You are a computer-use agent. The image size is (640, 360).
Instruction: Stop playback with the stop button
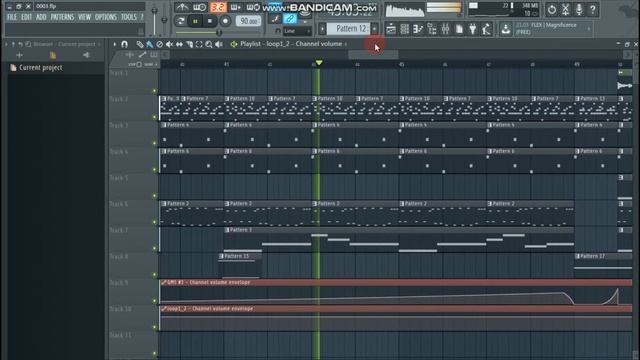pyautogui.click(x=210, y=21)
